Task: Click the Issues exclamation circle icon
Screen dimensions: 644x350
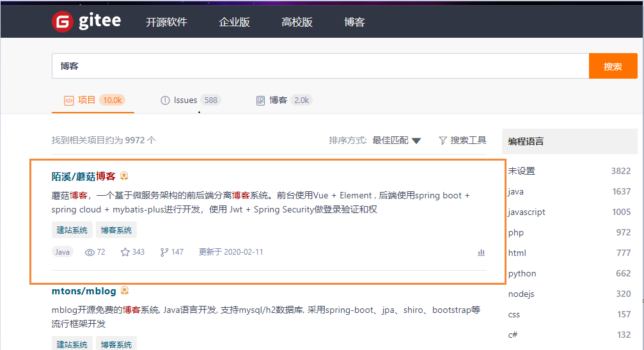Action: click(165, 100)
